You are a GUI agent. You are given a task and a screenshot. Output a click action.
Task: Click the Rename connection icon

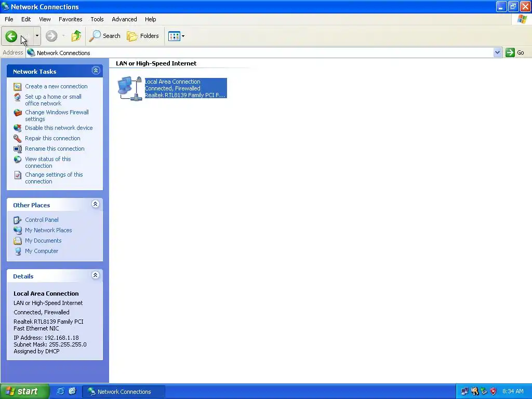click(18, 149)
